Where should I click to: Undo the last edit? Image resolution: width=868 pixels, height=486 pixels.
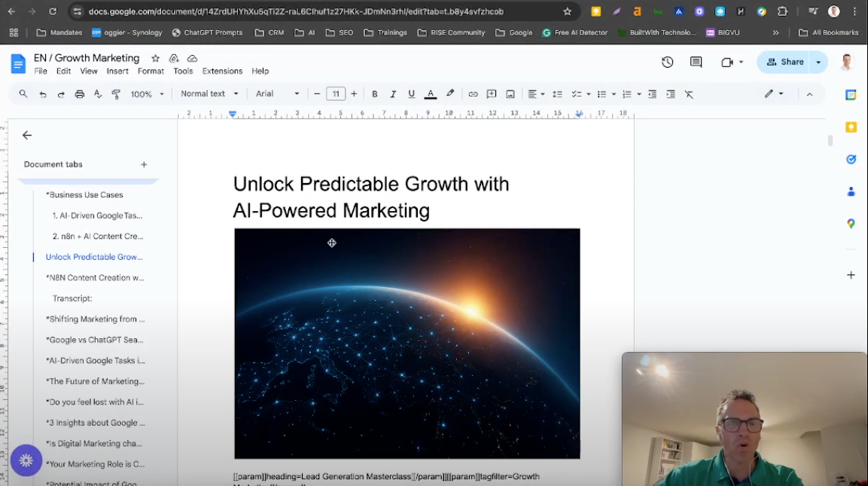(43, 94)
